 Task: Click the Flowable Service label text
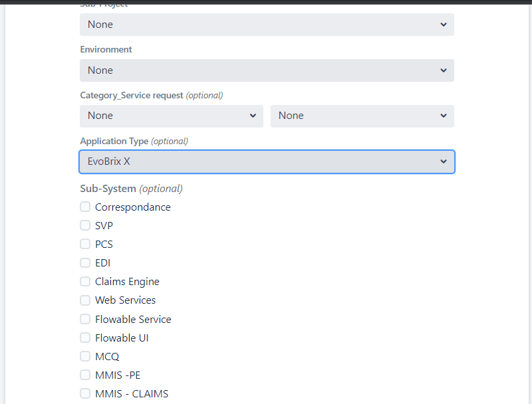click(x=133, y=319)
